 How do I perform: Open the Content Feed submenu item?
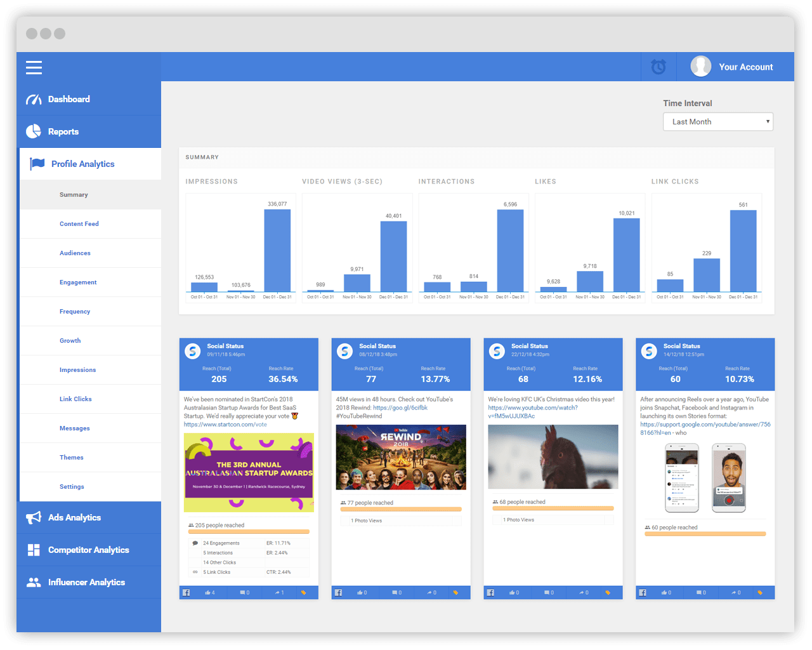[x=90, y=224]
